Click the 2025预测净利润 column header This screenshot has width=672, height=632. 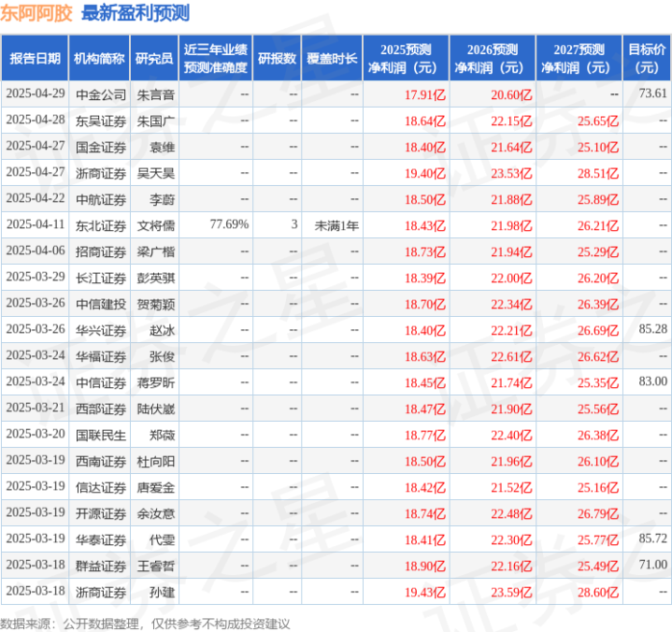406,58
